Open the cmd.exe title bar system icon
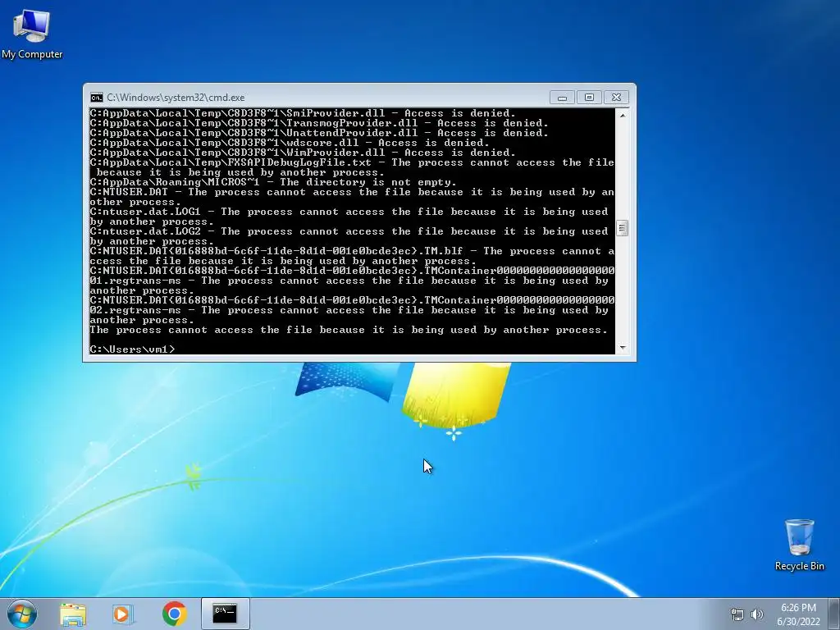Image resolution: width=840 pixels, height=630 pixels. click(x=97, y=98)
